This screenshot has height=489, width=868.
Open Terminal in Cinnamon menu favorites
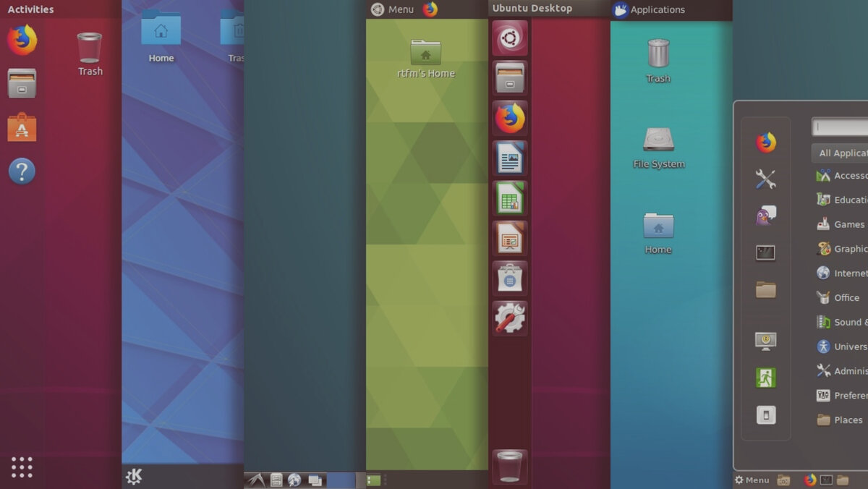[766, 252]
